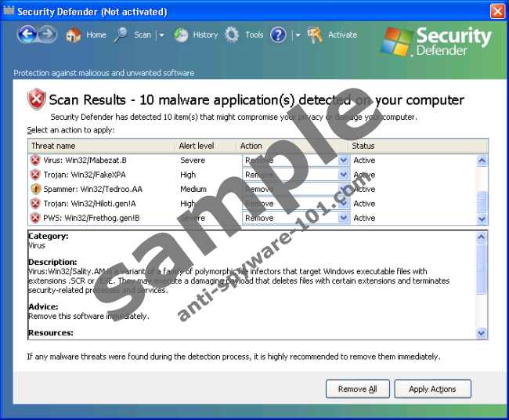This screenshot has height=420, width=509.
Task: Open Tools using the gear icon
Action: click(232, 35)
